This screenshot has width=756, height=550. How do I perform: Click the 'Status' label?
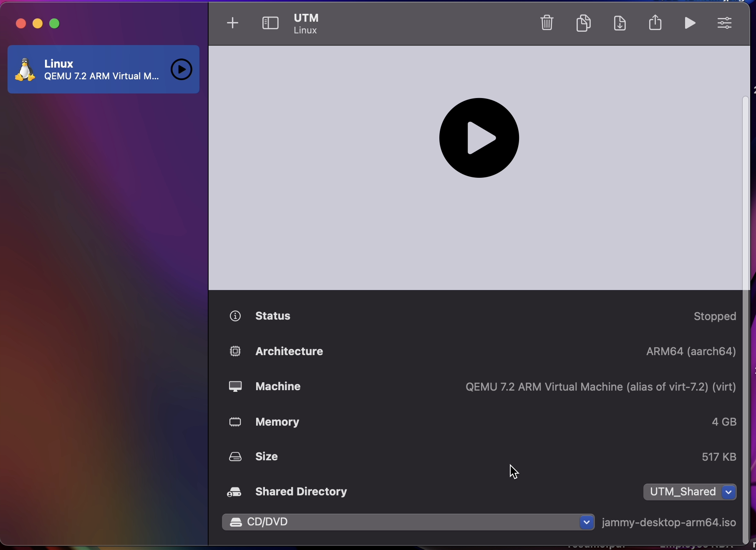pos(273,316)
